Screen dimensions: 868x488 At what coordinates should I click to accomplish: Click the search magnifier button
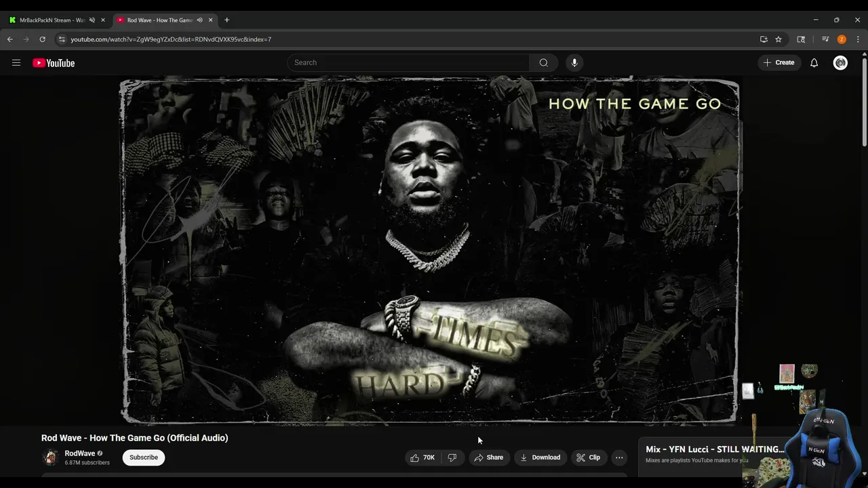click(x=543, y=62)
